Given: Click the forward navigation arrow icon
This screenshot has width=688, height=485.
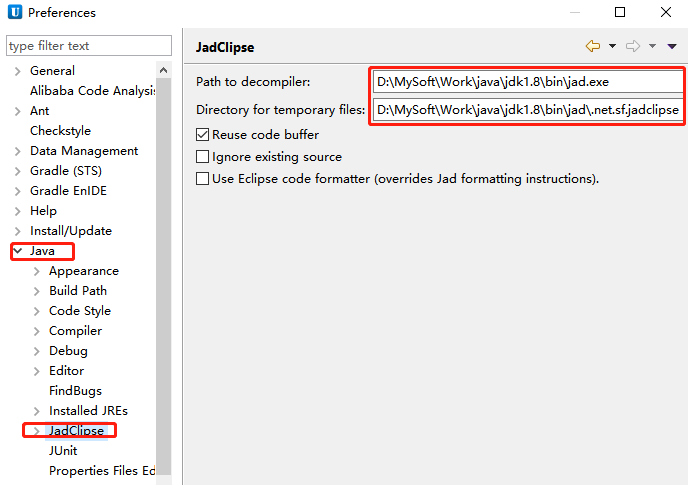Looking at the screenshot, I should point(633,46).
